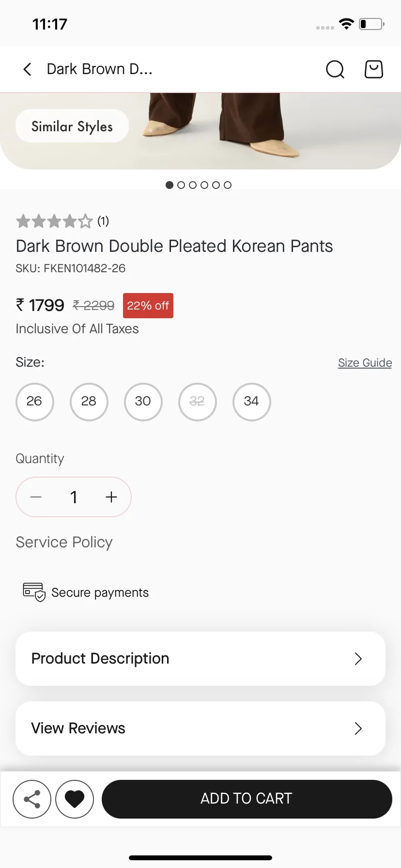
Task: Open the shopping bag cart icon
Action: pyautogui.click(x=374, y=69)
